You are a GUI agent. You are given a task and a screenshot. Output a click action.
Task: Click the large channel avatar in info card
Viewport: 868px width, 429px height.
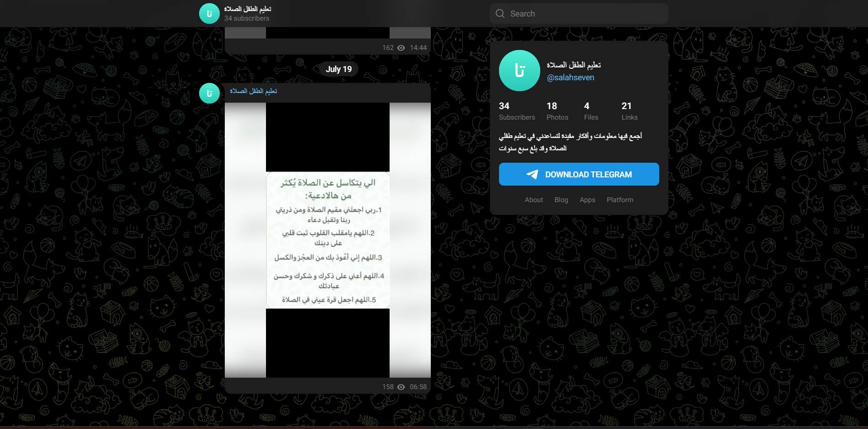click(520, 71)
